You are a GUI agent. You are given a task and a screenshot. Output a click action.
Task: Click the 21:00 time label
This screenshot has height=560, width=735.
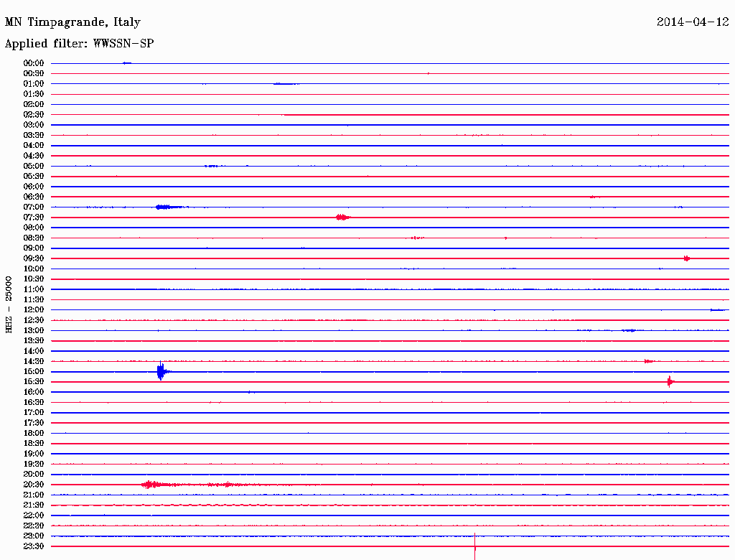click(x=34, y=495)
